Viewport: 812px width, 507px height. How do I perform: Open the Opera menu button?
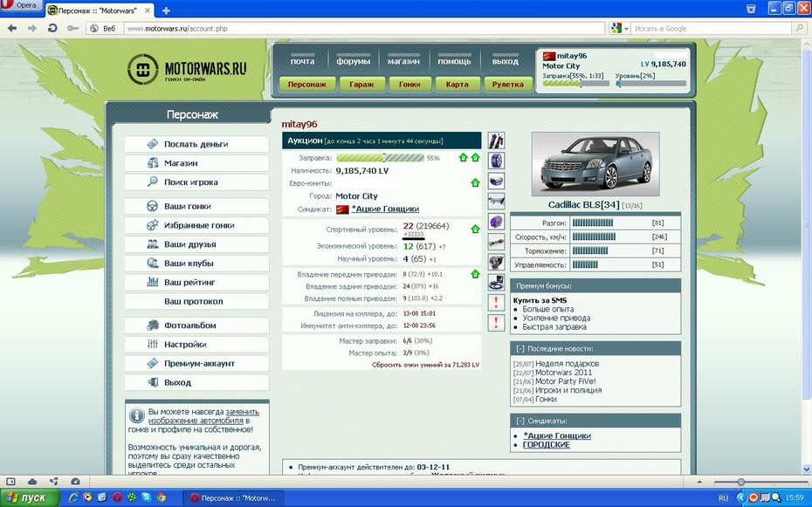coord(21,5)
